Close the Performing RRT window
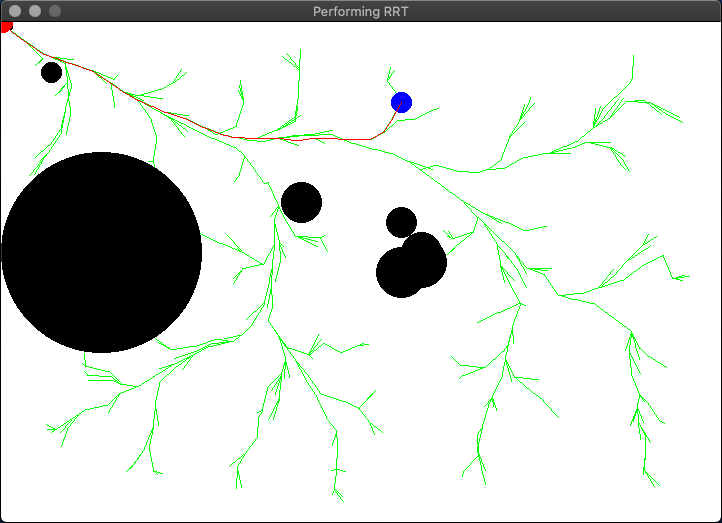722x523 pixels. point(14,11)
